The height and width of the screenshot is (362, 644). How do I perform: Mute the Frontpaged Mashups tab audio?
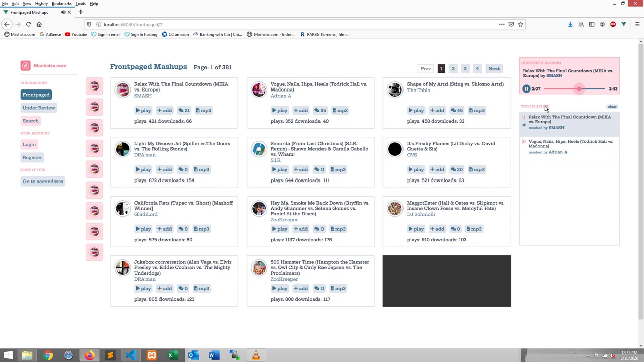click(63, 12)
